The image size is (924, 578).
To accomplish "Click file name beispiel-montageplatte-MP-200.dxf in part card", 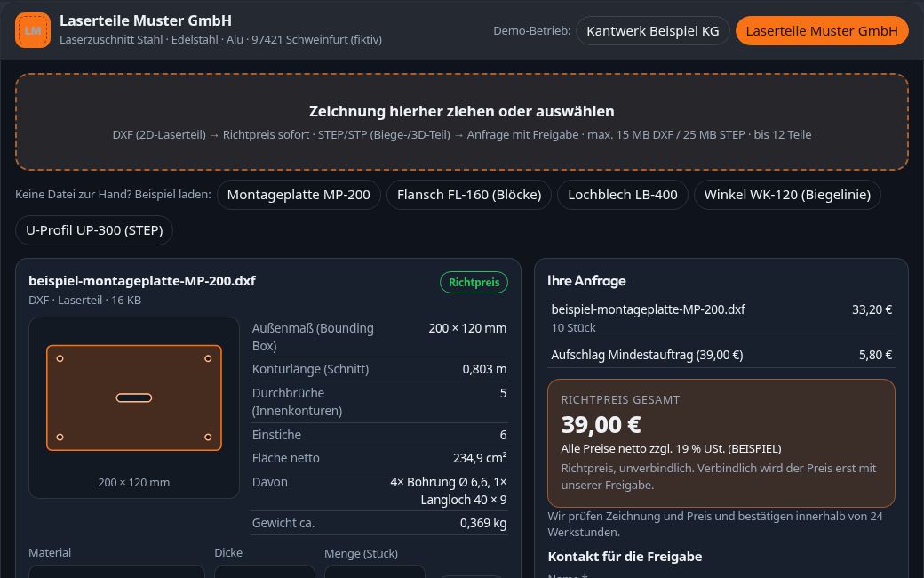I will 142,281.
